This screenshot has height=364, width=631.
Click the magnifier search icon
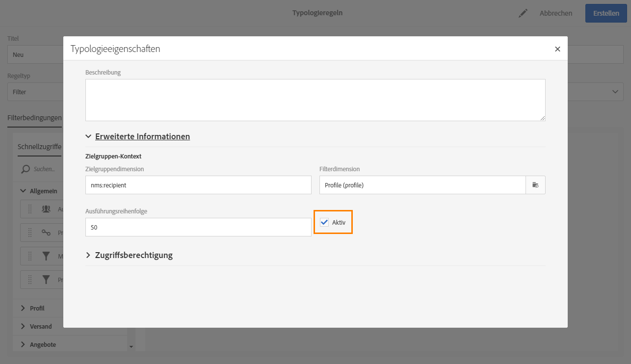click(x=25, y=169)
